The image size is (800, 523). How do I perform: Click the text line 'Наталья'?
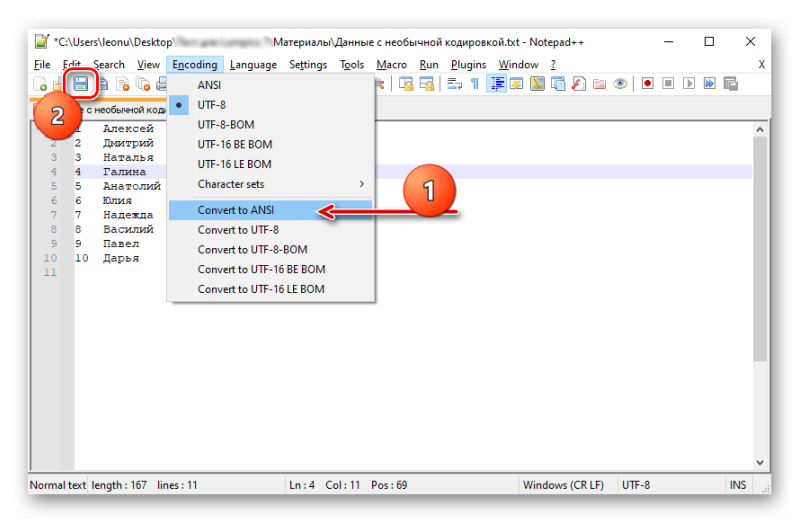(x=128, y=158)
